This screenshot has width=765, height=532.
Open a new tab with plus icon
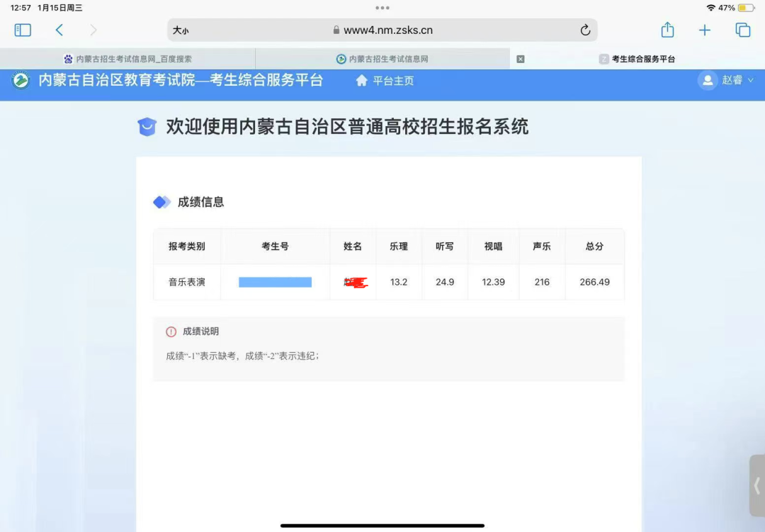tap(705, 30)
